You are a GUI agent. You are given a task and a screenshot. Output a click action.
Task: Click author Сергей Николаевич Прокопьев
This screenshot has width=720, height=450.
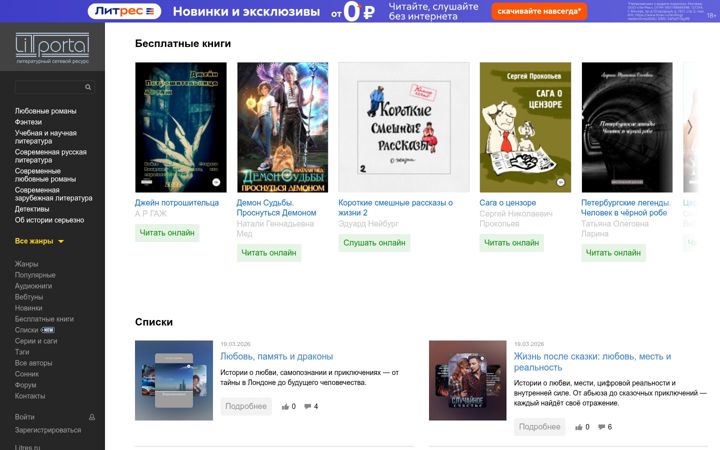tap(516, 219)
